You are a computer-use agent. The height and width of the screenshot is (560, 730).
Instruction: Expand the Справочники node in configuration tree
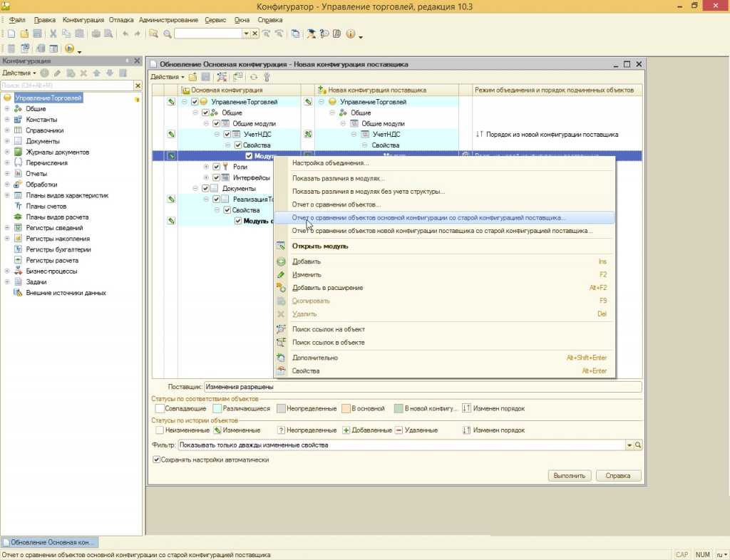(7, 130)
